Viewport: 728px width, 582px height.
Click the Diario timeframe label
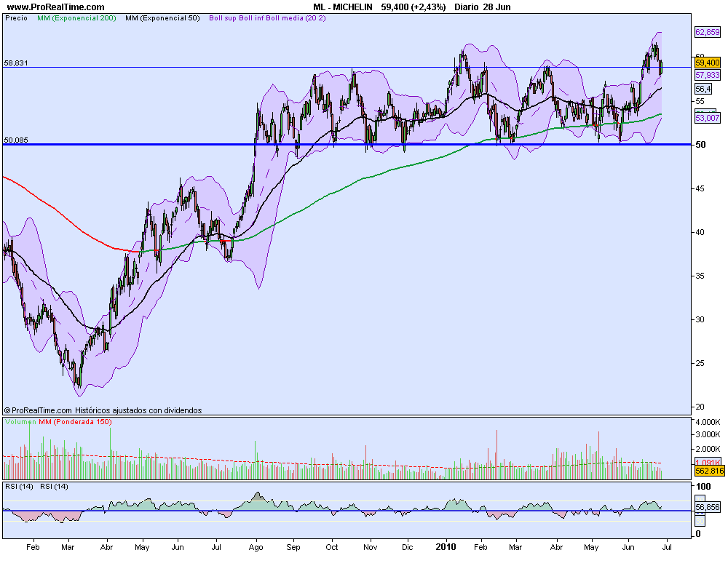click(466, 7)
